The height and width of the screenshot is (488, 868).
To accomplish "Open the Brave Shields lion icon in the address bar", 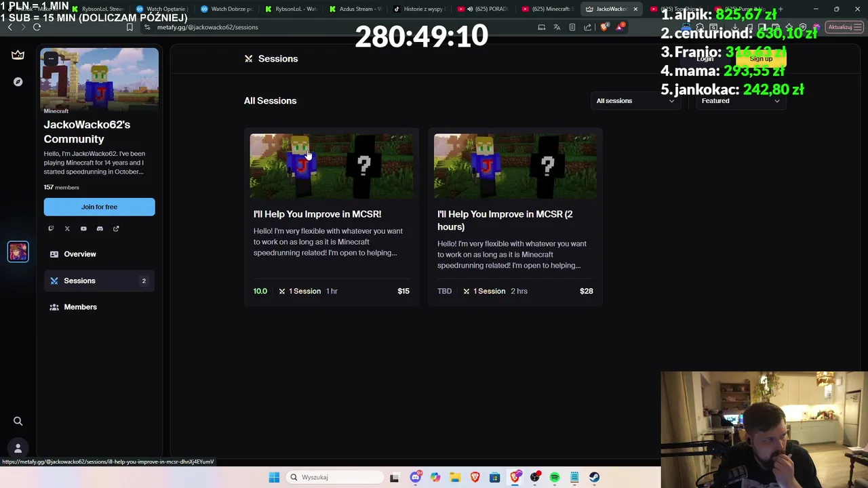I will point(604,27).
